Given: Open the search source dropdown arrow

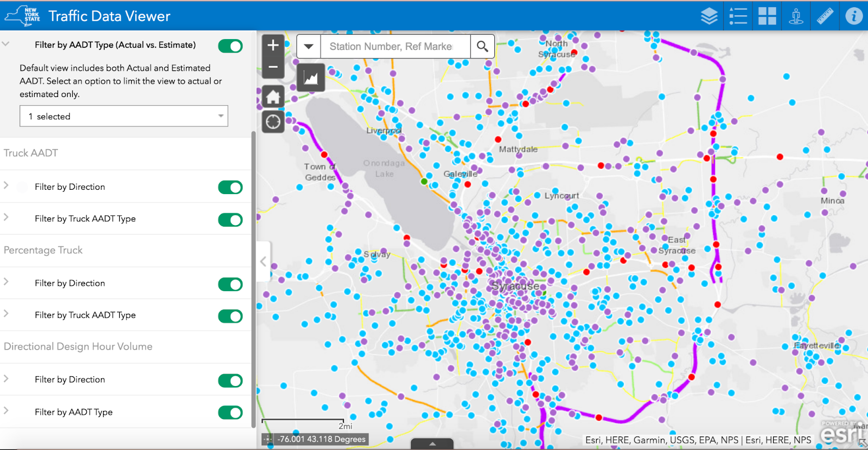Looking at the screenshot, I should point(309,47).
